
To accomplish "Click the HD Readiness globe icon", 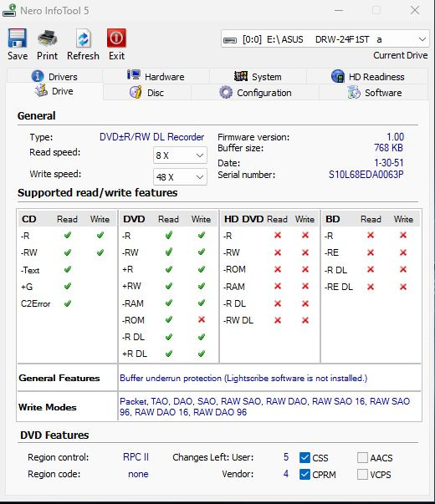I will (338, 76).
